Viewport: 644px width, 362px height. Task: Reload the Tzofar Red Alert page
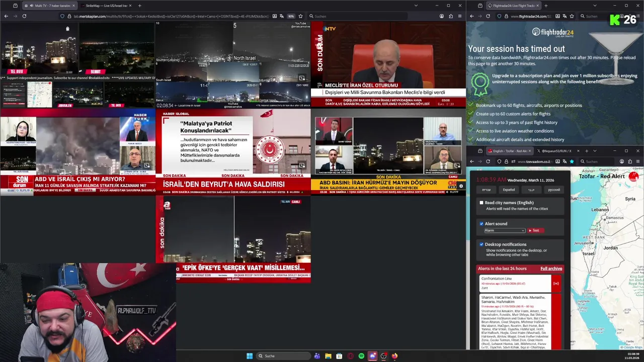[488, 161]
